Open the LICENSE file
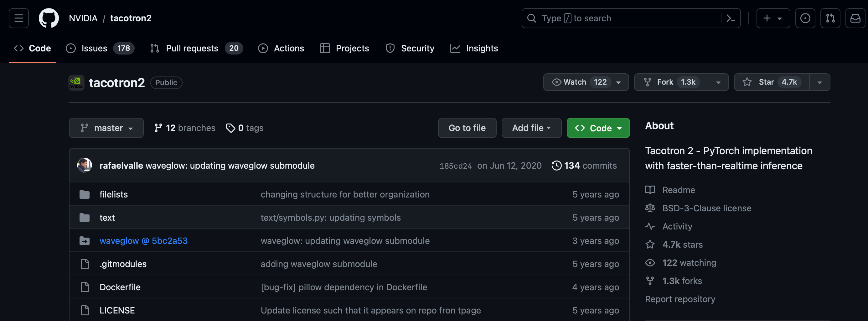The height and width of the screenshot is (321, 868). pos(117,310)
